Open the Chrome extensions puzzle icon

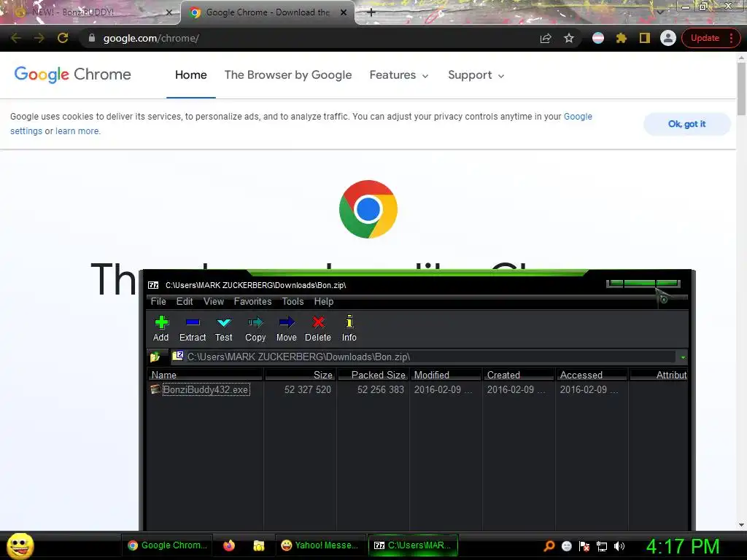[x=622, y=38]
